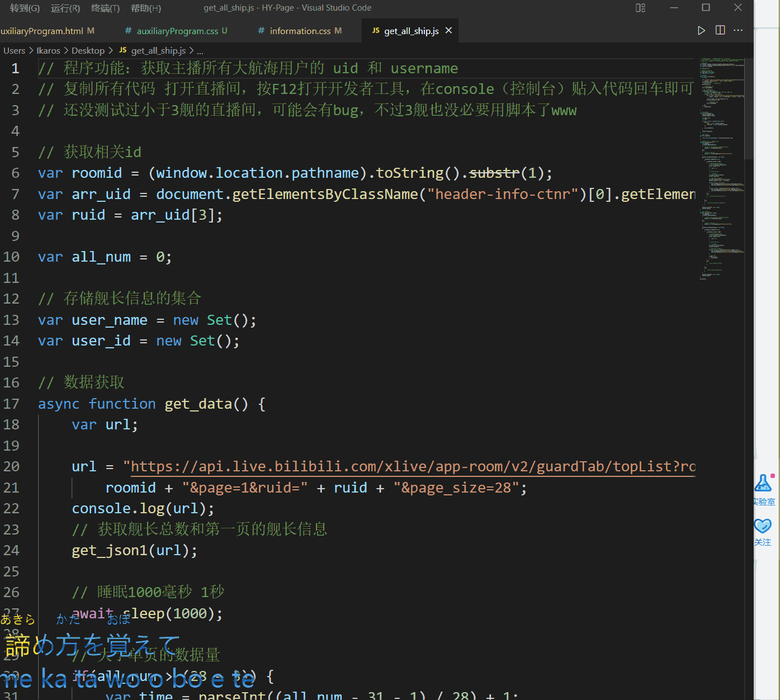
Task: Open the More Actions ellipsis menu
Action: point(738,31)
